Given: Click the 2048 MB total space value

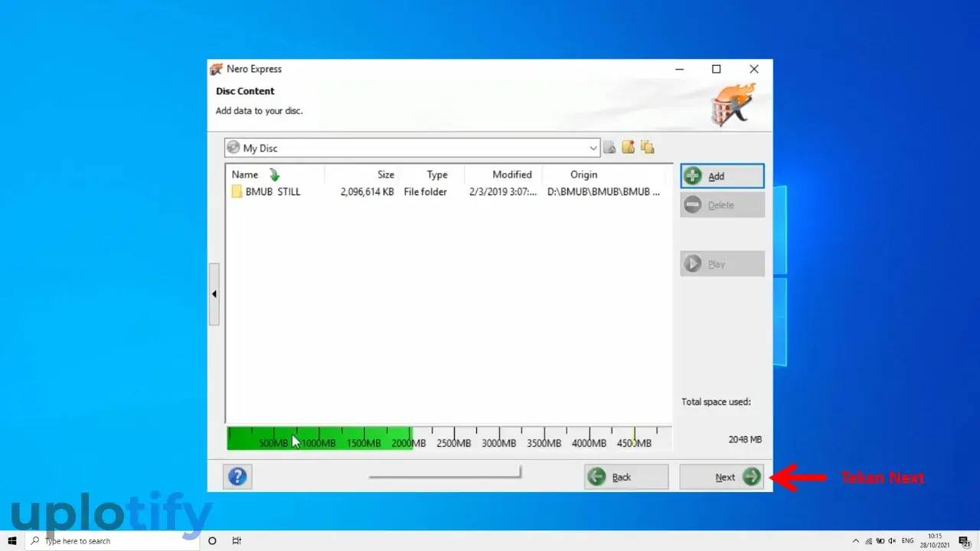Looking at the screenshot, I should [x=745, y=439].
